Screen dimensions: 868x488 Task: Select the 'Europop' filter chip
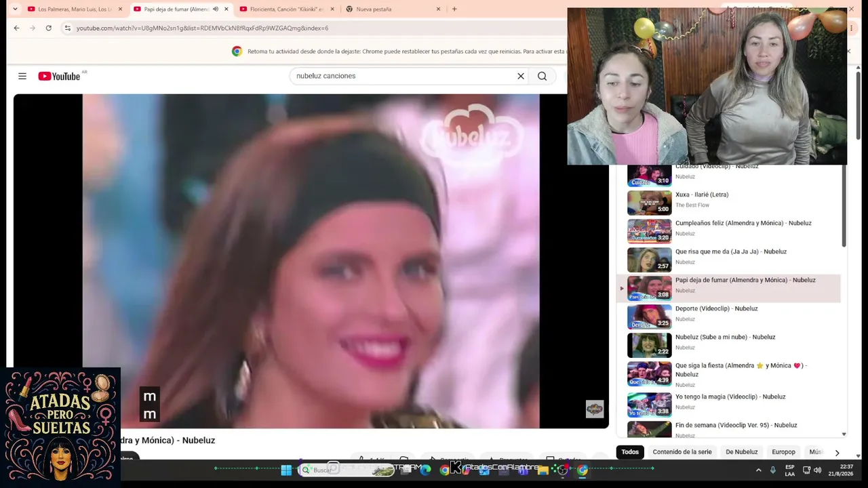pos(783,452)
